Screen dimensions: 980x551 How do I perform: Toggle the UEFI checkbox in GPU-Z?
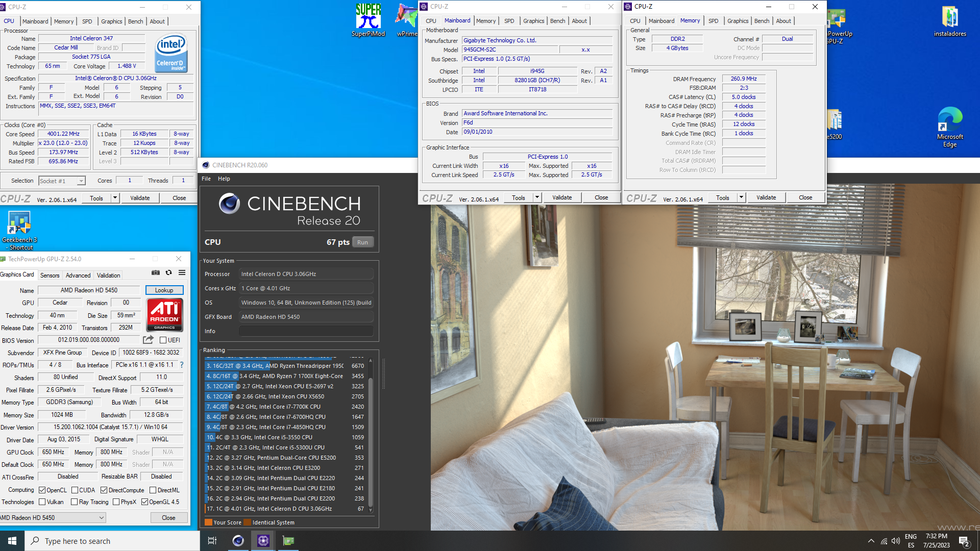pos(163,340)
